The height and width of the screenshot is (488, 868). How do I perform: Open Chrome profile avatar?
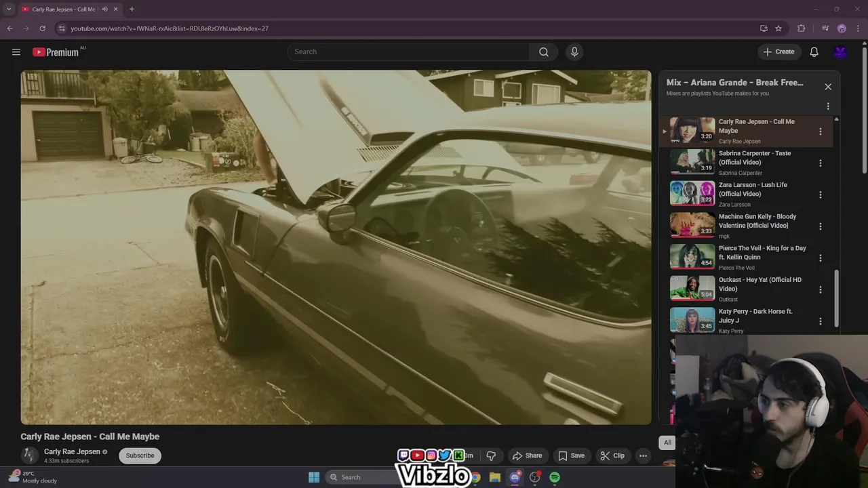coord(842,28)
